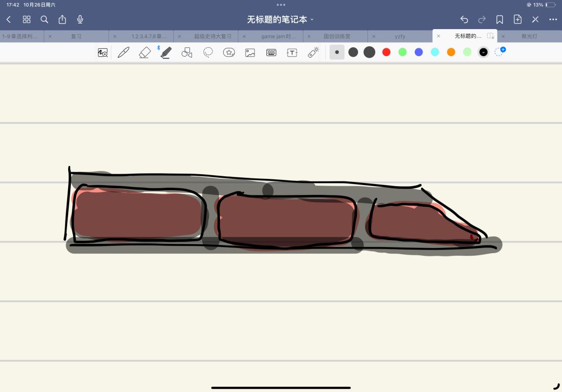
Task: Open the stickers/elements tool
Action: (x=229, y=53)
